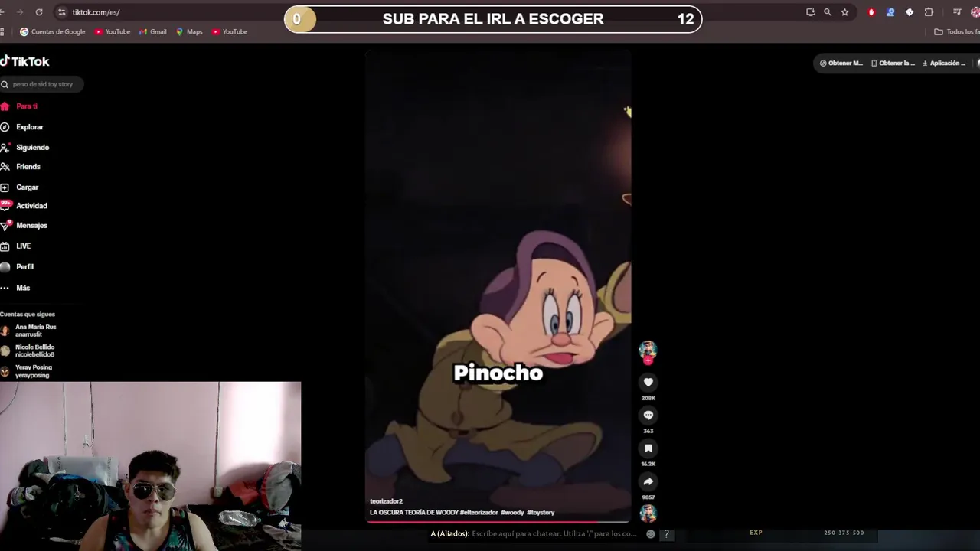Screen dimensions: 980x551
Task: Seek on the video progress bar
Action: (x=498, y=522)
